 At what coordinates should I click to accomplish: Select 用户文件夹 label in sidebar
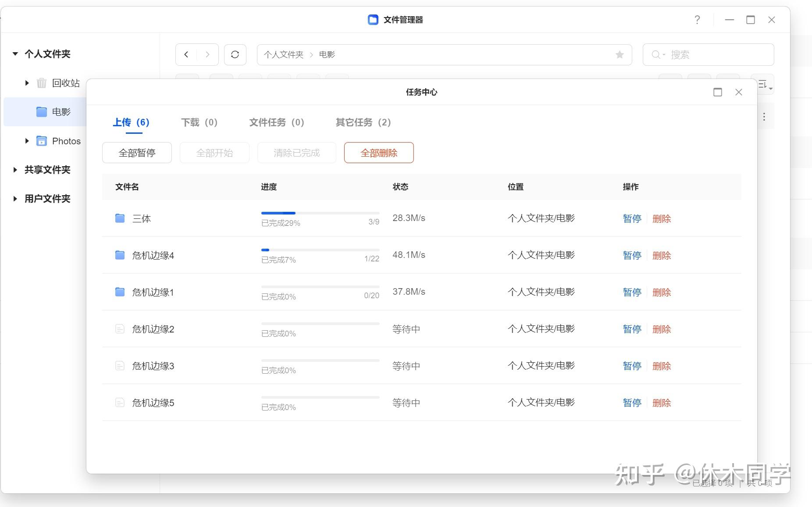47,199
